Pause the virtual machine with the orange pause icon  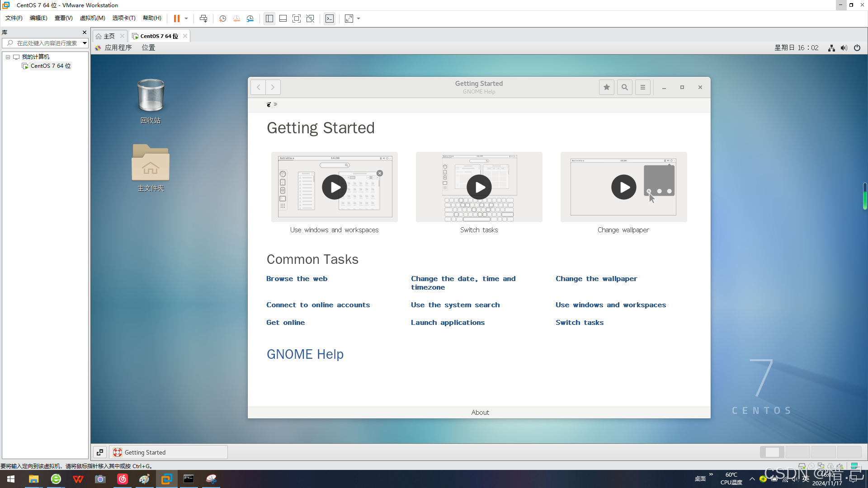point(177,19)
